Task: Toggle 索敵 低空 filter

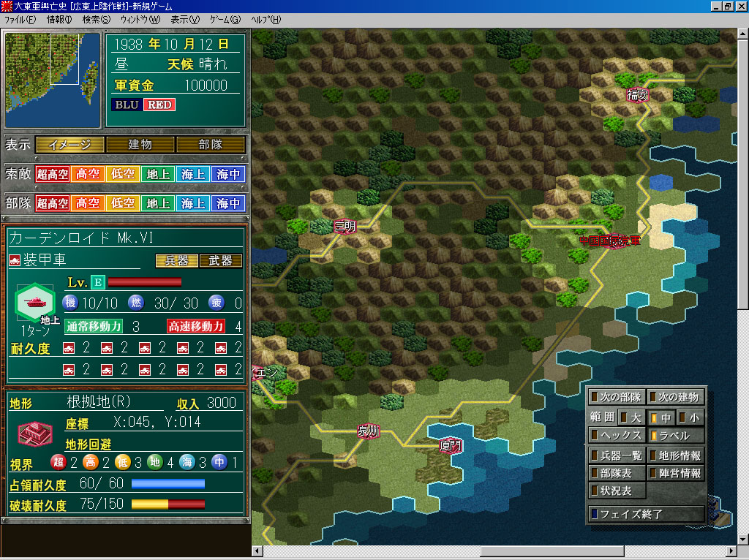Action: [123, 174]
